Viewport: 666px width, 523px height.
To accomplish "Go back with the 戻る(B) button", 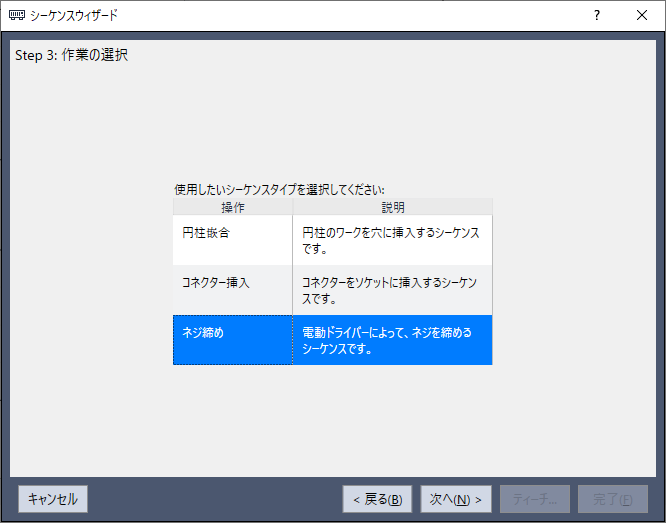I will (377, 499).
